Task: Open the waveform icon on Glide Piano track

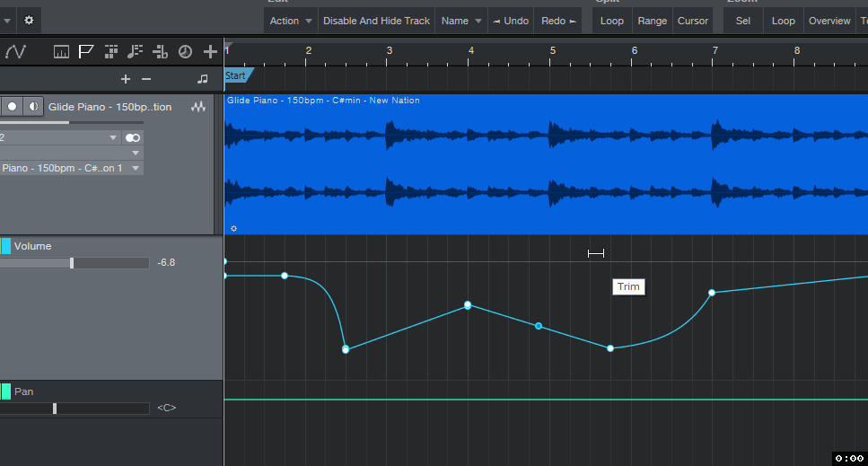Action: click(x=198, y=107)
